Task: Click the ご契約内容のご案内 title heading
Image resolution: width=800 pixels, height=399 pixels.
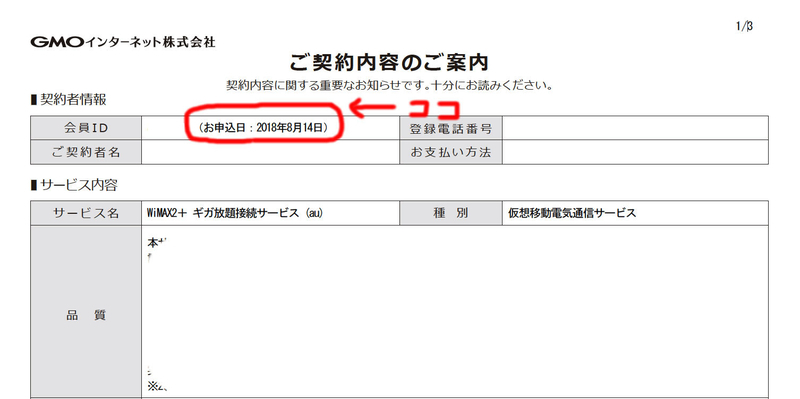Action: pyautogui.click(x=389, y=63)
